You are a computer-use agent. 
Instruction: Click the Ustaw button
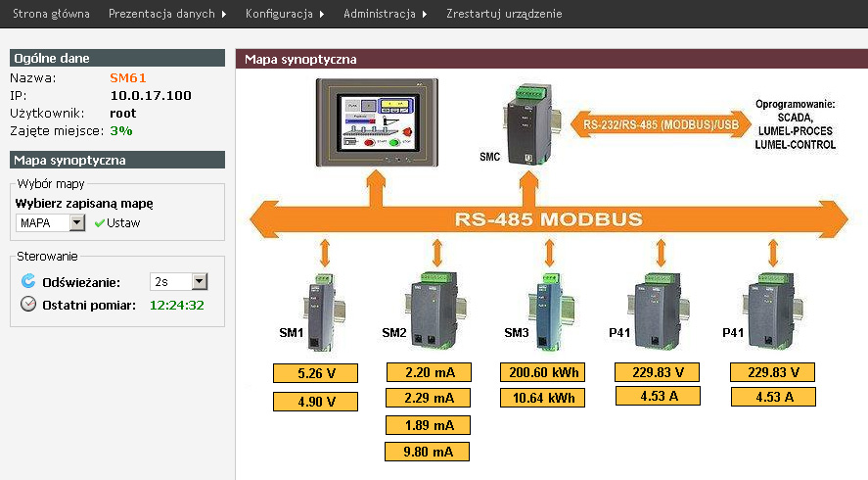click(123, 223)
